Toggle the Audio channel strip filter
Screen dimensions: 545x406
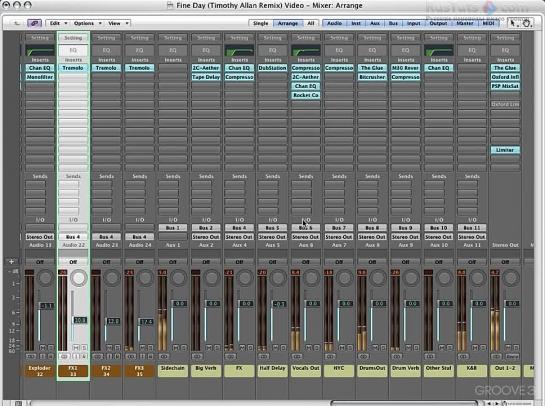tap(334, 23)
